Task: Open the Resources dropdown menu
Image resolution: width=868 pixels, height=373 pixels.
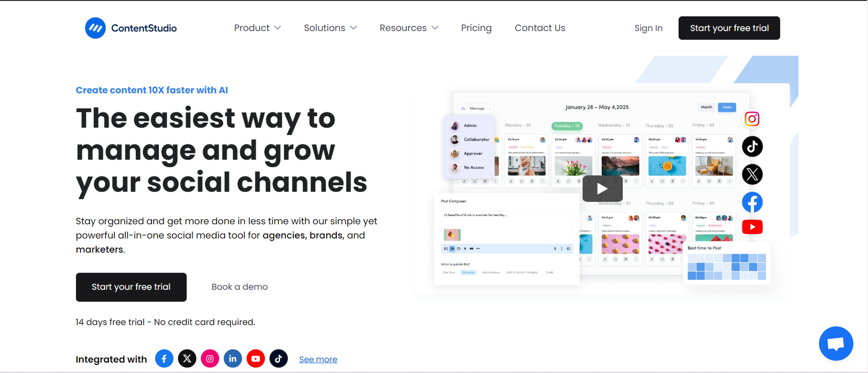Action: click(409, 28)
